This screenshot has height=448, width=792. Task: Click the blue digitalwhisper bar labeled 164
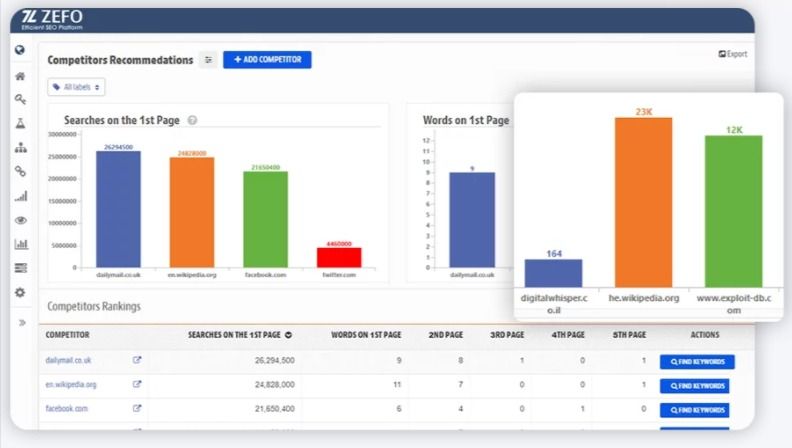pyautogui.click(x=554, y=273)
